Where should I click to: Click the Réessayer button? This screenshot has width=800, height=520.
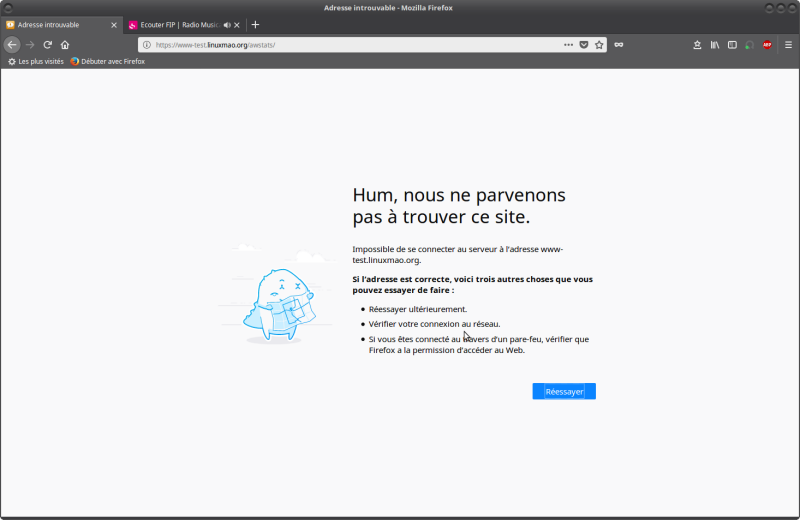point(564,391)
